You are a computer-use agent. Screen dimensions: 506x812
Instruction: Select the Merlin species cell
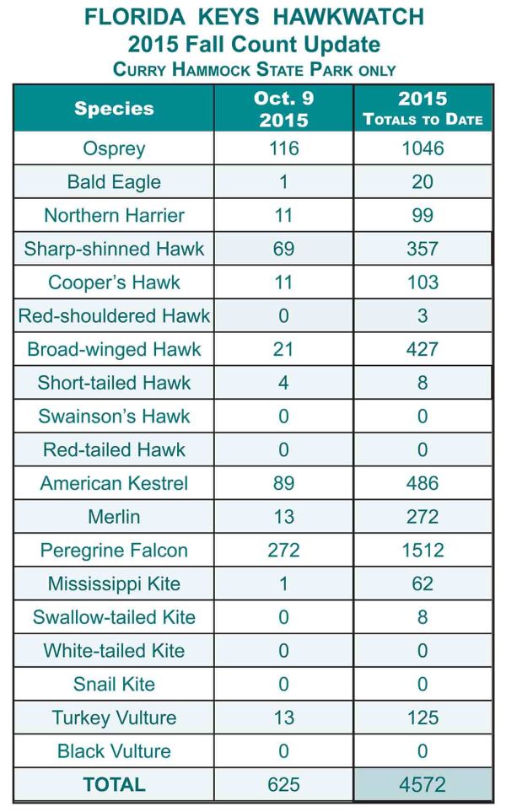tap(114, 517)
